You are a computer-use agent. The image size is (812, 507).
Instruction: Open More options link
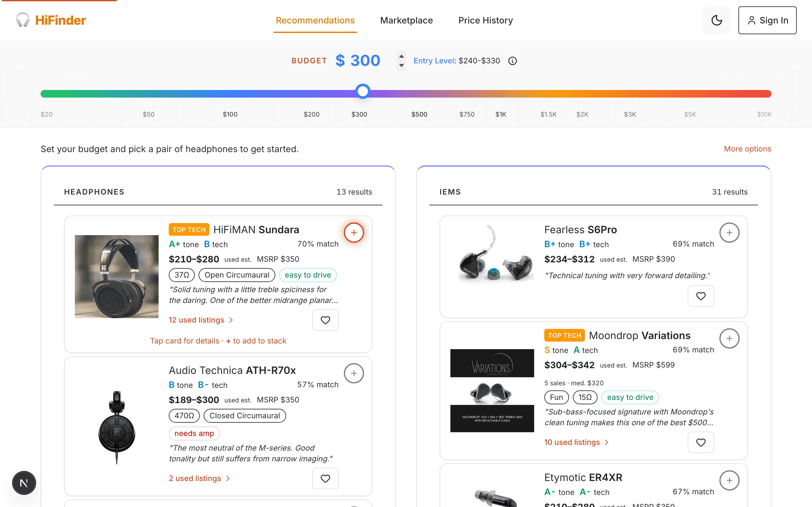748,149
